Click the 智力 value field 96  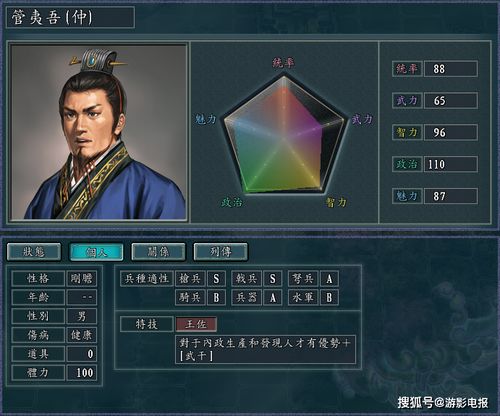pos(451,132)
